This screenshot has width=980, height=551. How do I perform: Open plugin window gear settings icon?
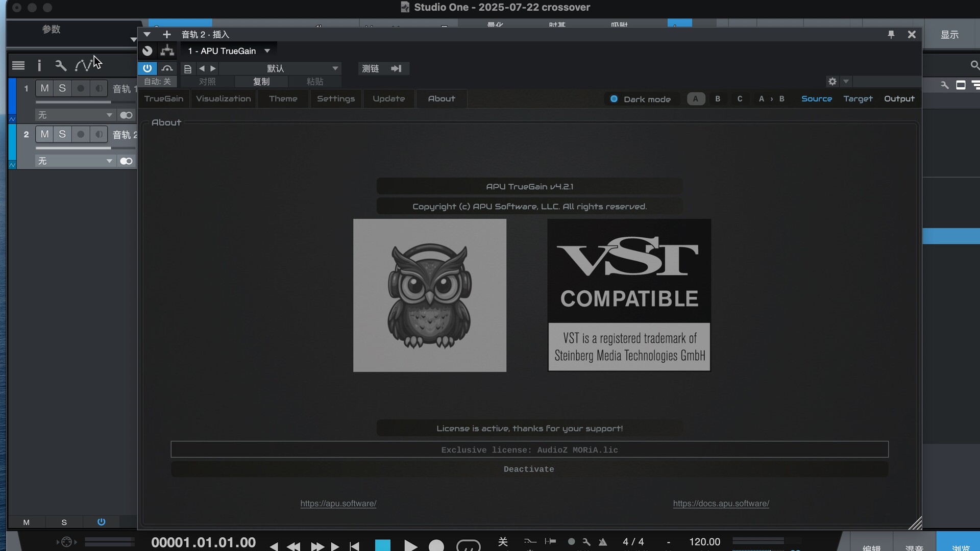click(832, 82)
